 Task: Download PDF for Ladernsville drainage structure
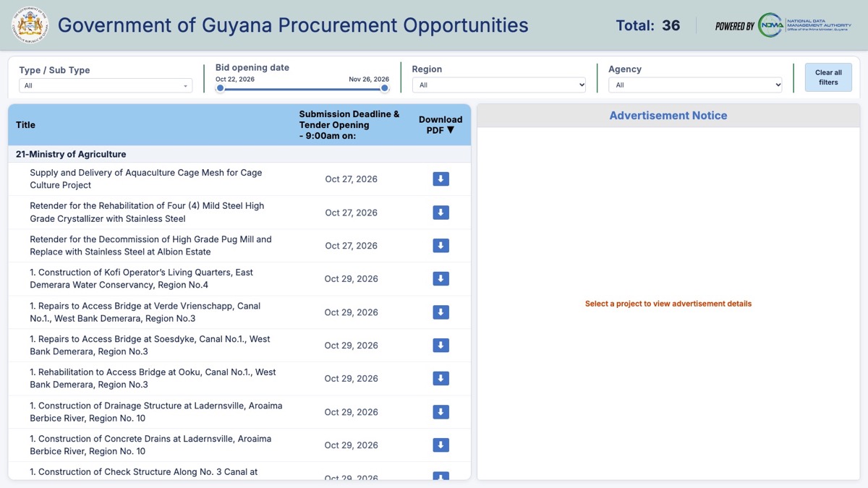click(x=441, y=412)
